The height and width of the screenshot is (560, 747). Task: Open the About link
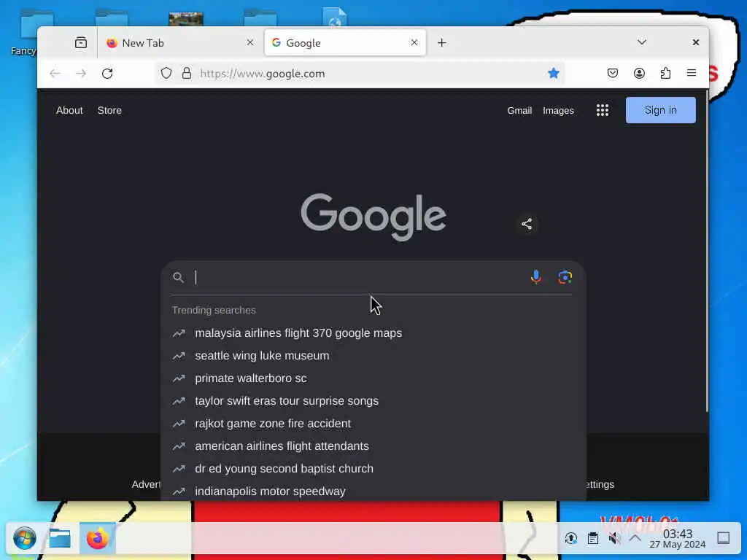(x=69, y=111)
